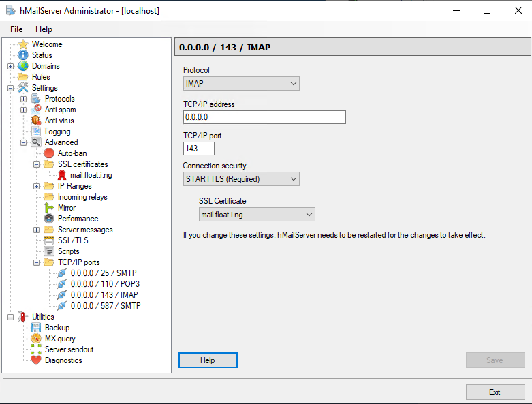Open the SSL Certificate dropdown

(257, 215)
